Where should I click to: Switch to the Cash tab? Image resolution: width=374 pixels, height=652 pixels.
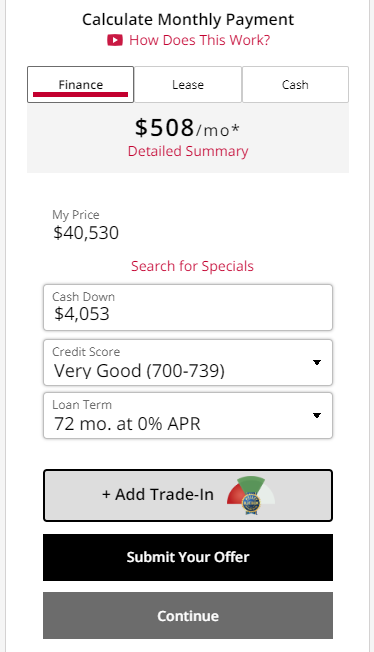click(x=295, y=84)
